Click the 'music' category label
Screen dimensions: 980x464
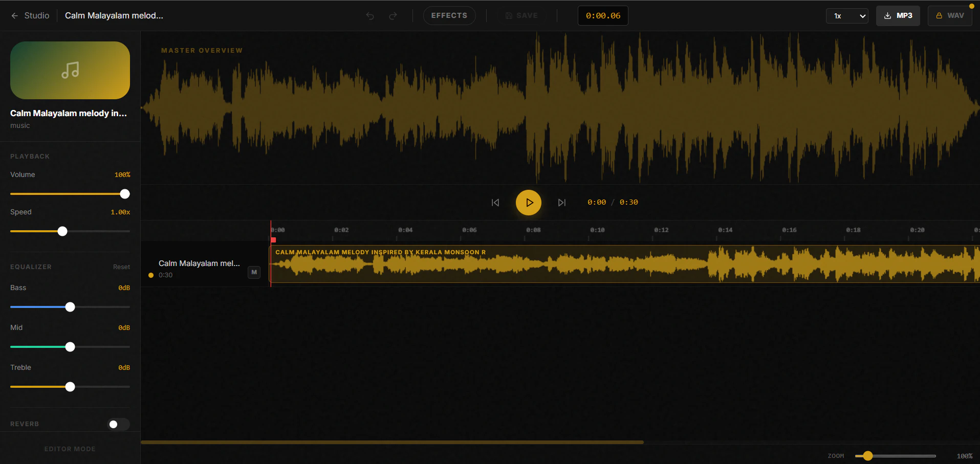pos(20,125)
